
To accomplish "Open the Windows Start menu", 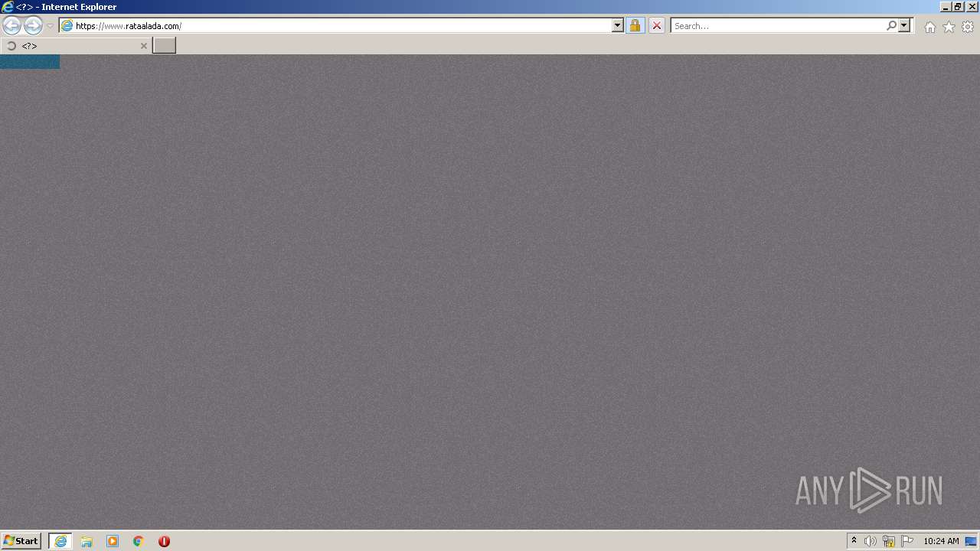I will (21, 541).
